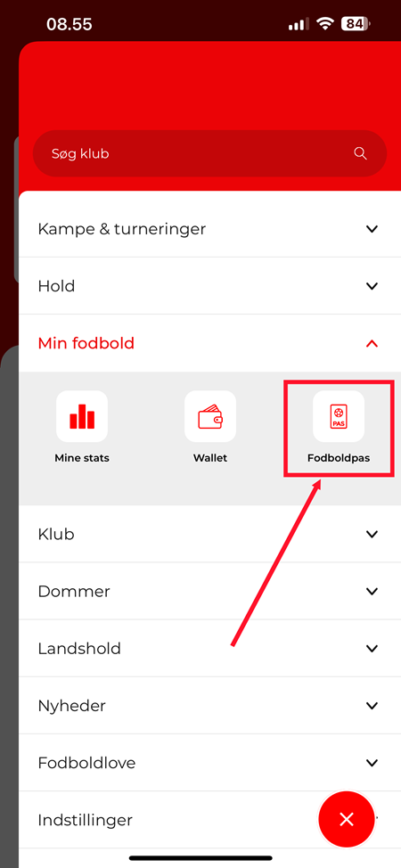Click the Søg klub search field
Screen dimensions: 401x868
209,153
